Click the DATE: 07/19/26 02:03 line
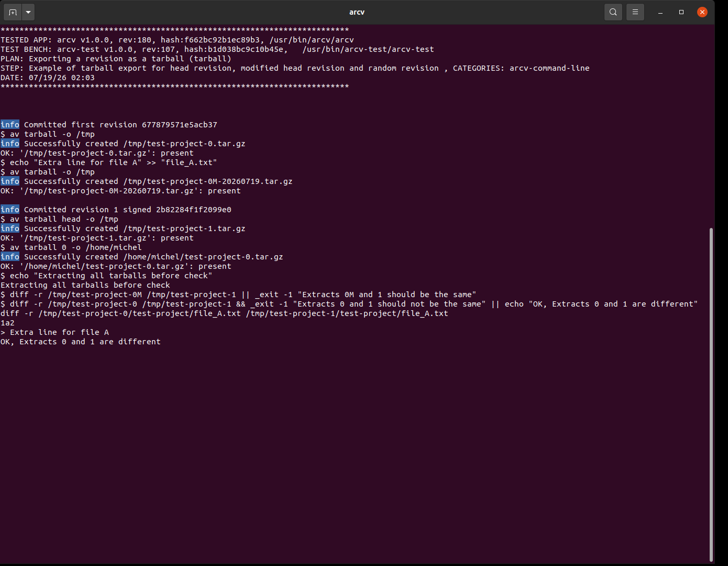 pyautogui.click(x=48, y=78)
